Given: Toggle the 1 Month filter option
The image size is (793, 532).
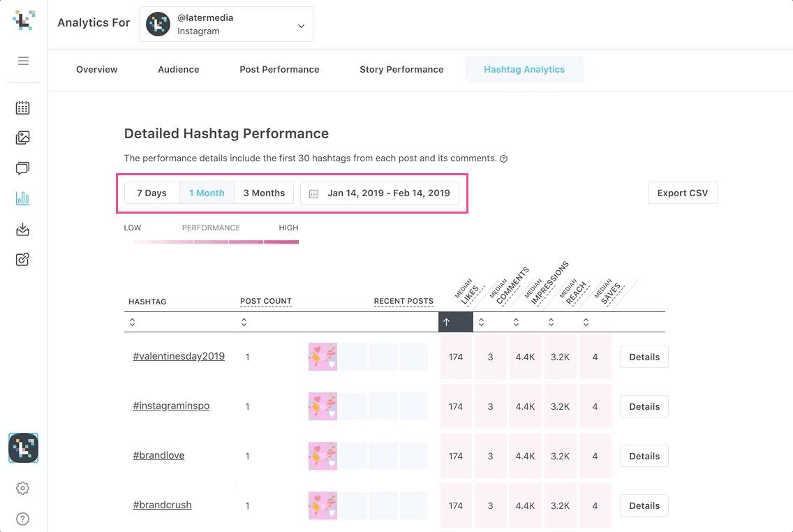Looking at the screenshot, I should click(207, 193).
